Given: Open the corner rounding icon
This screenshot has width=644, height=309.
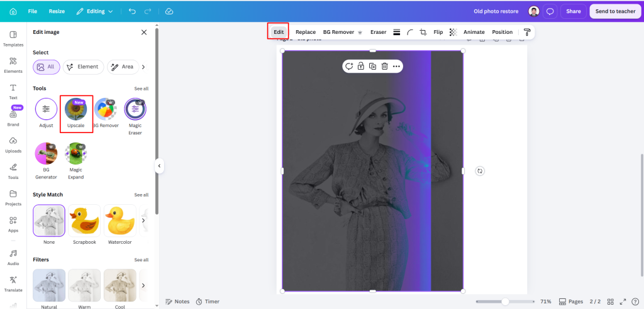Looking at the screenshot, I should pyautogui.click(x=410, y=32).
